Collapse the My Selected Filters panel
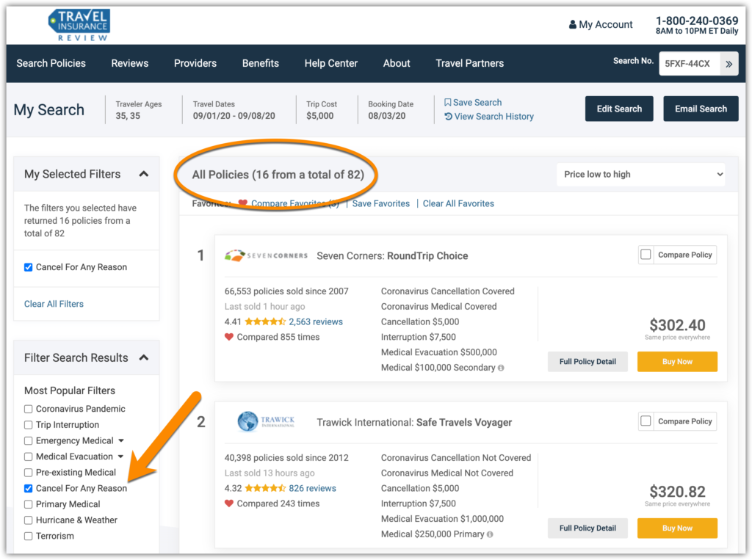The image size is (752, 560). pos(143,174)
